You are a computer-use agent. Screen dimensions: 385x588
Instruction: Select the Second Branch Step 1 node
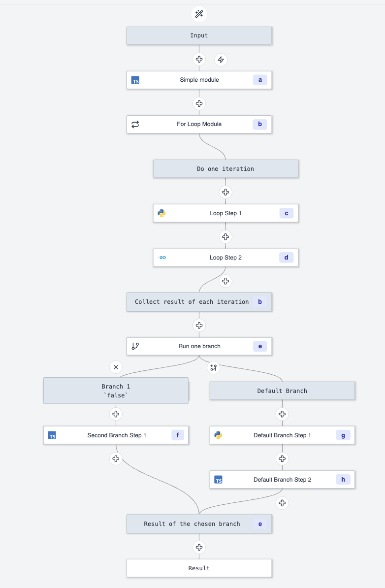115,435
